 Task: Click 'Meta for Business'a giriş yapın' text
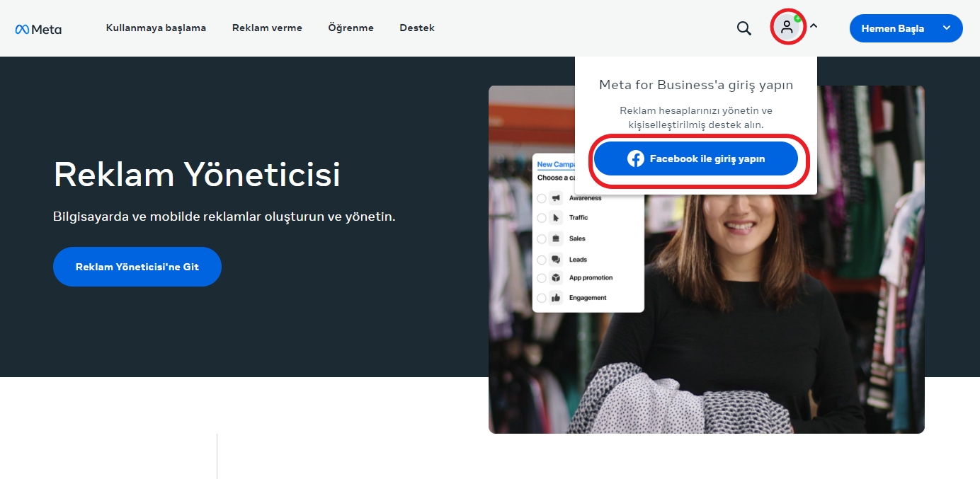696,85
